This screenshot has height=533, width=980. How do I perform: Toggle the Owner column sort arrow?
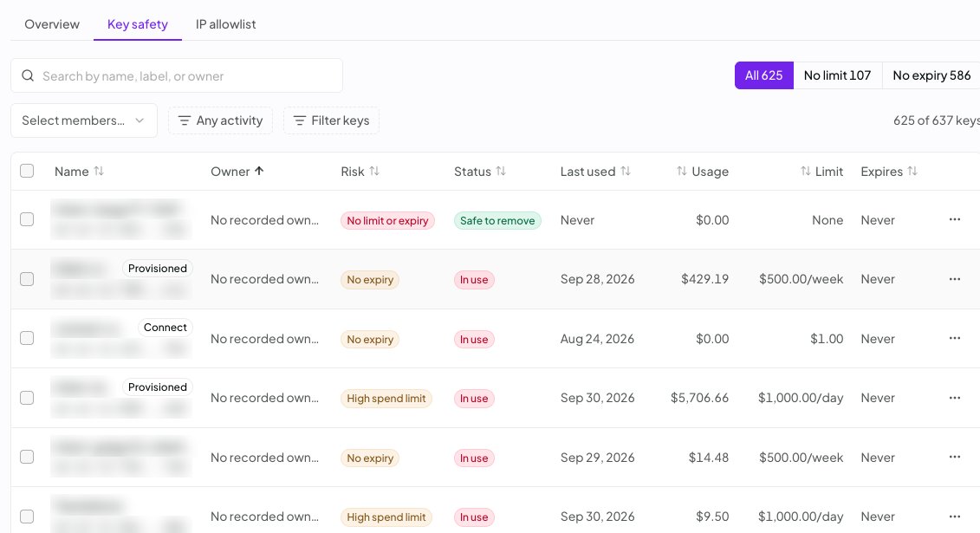[x=259, y=172]
